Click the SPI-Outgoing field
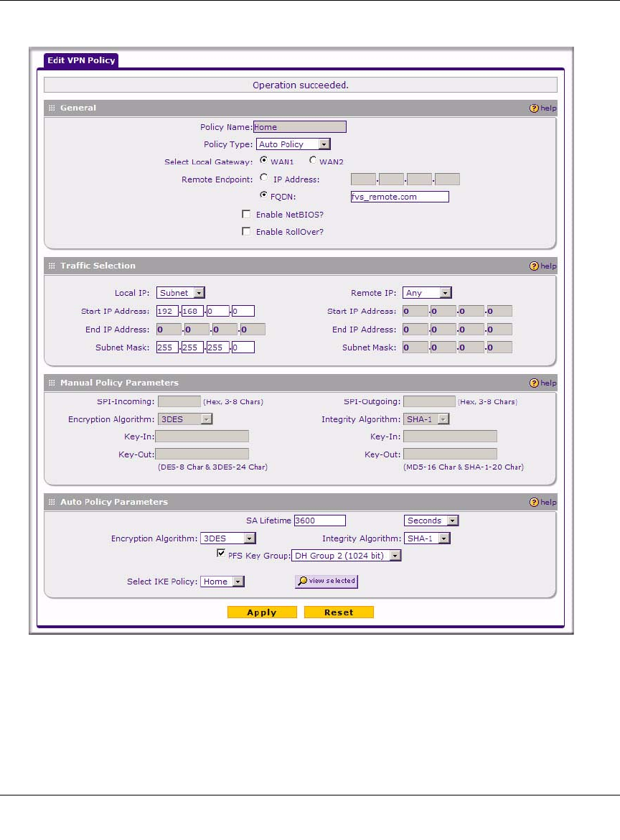The image size is (620, 840). 429,402
